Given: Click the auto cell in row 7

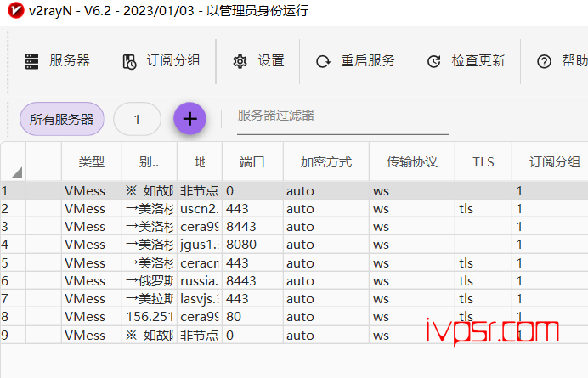Looking at the screenshot, I should coord(326,299).
